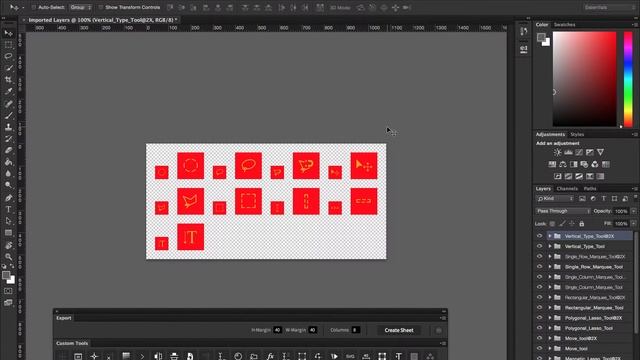Image resolution: width=640 pixels, height=360 pixels.
Task: Select the Blur tool
Action: coord(8,174)
